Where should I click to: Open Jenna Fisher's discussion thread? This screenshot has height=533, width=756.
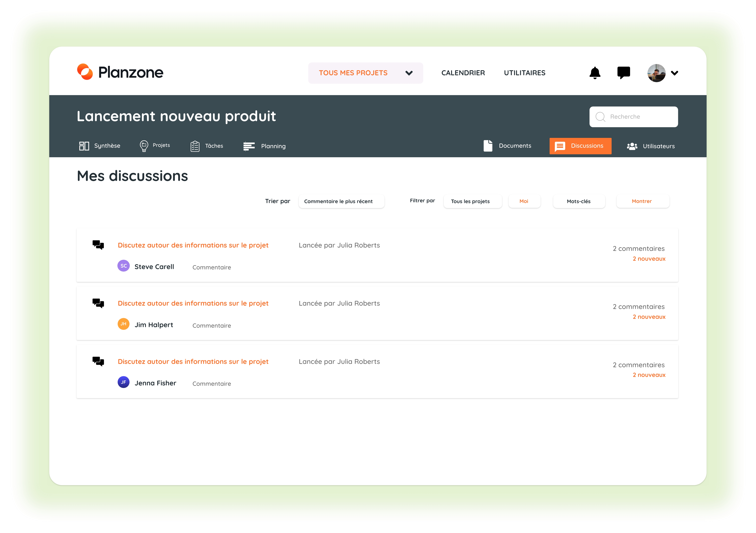[x=193, y=362]
